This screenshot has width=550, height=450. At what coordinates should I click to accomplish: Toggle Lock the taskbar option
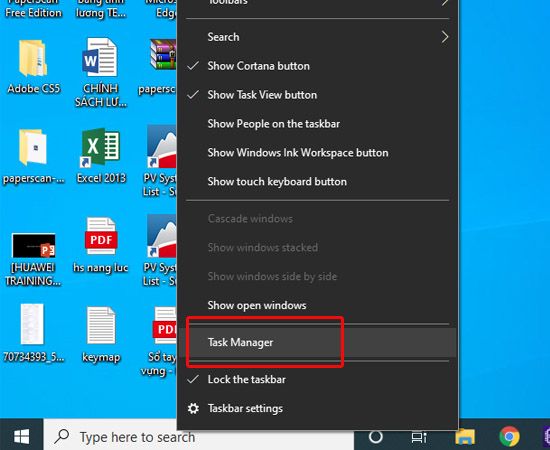(x=317, y=379)
